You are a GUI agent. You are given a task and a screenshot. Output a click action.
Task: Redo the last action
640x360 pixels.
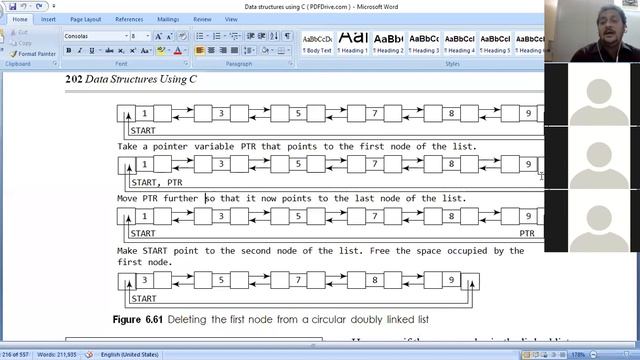pos(39,6)
